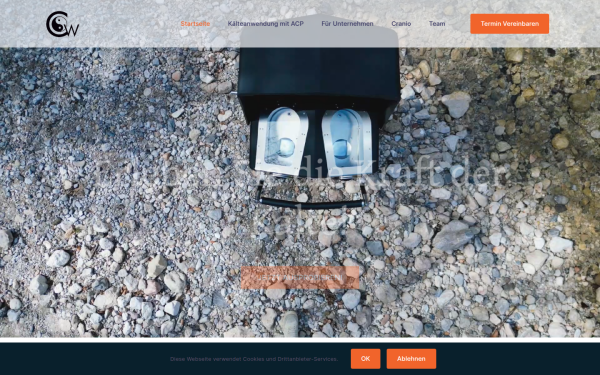
Task: Open the Team page
Action: 437,24
